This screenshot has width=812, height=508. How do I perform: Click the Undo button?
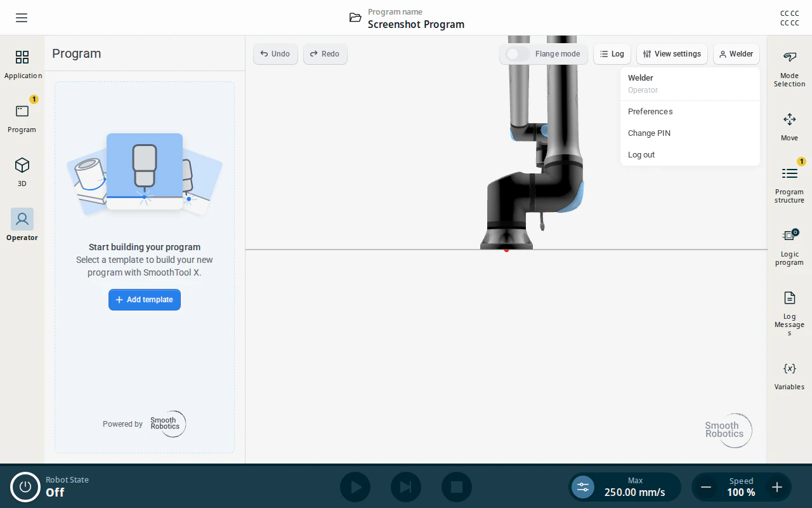(x=275, y=54)
